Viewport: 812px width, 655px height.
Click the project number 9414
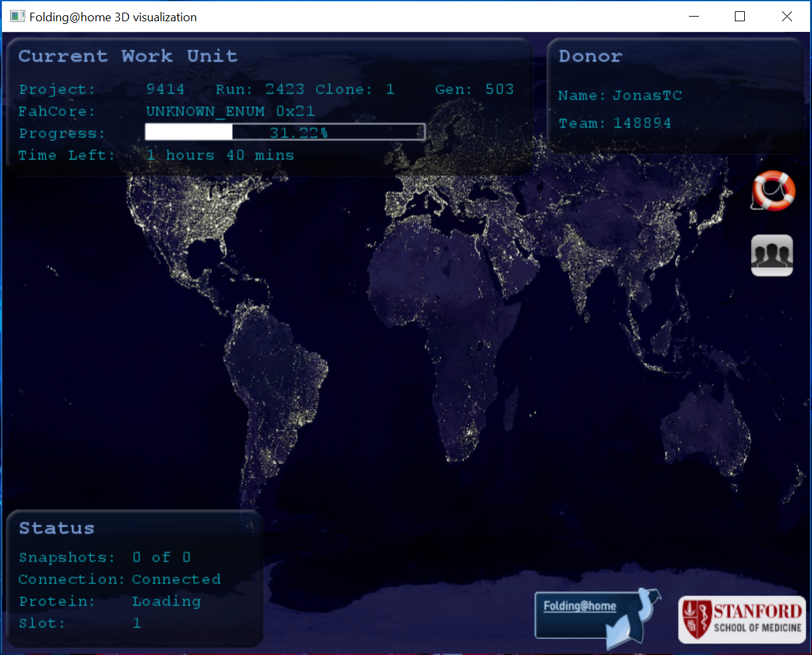[166, 89]
